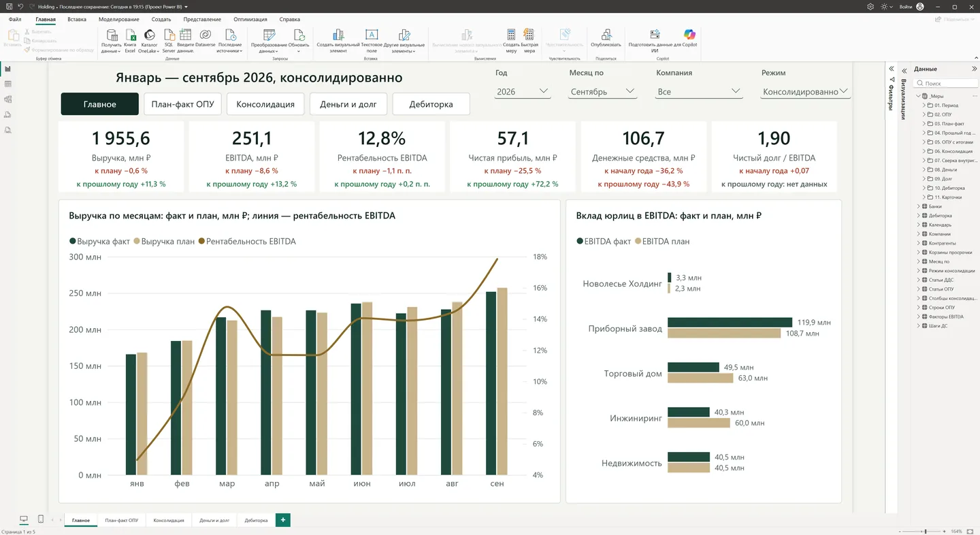The image size is (980, 535).
Task: Click the Поиск field in Data pane
Action: [945, 83]
